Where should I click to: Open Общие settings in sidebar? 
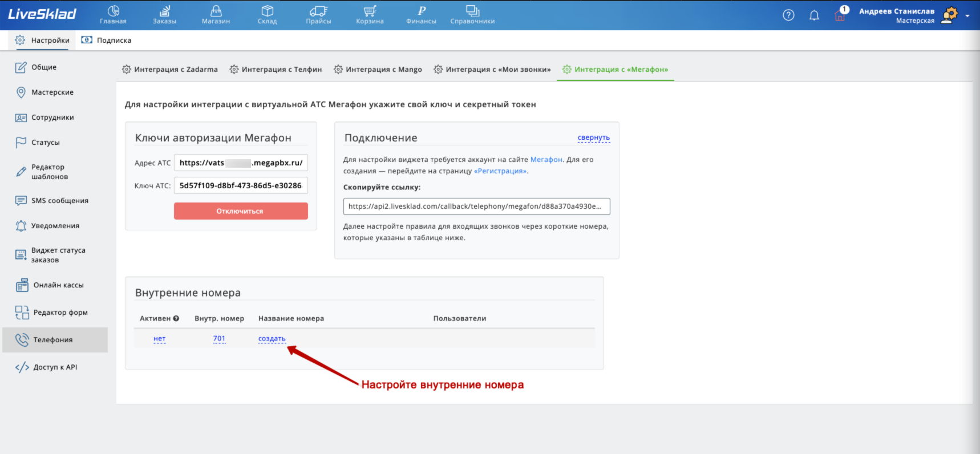tap(37, 67)
